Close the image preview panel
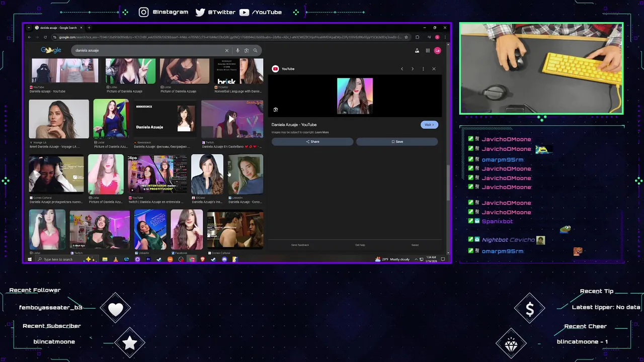Image resolution: width=644 pixels, height=362 pixels. [434, 69]
